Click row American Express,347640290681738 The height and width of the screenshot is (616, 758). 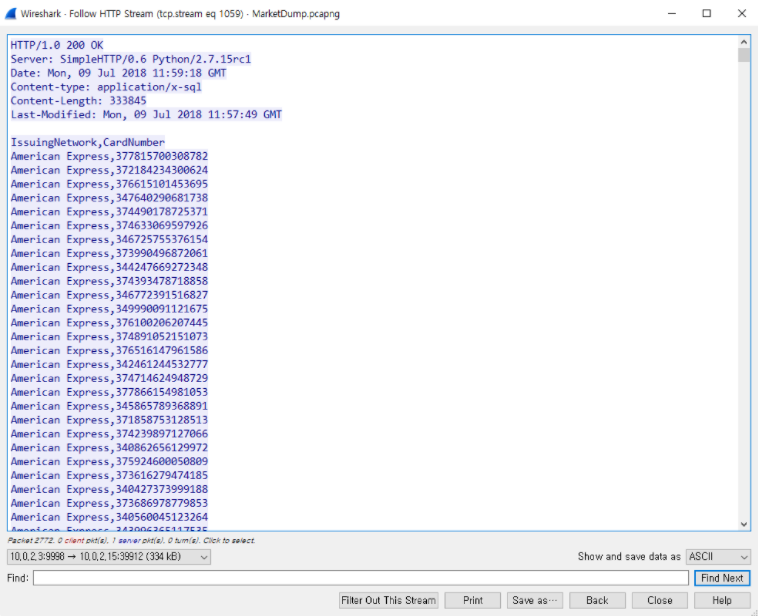pos(109,198)
